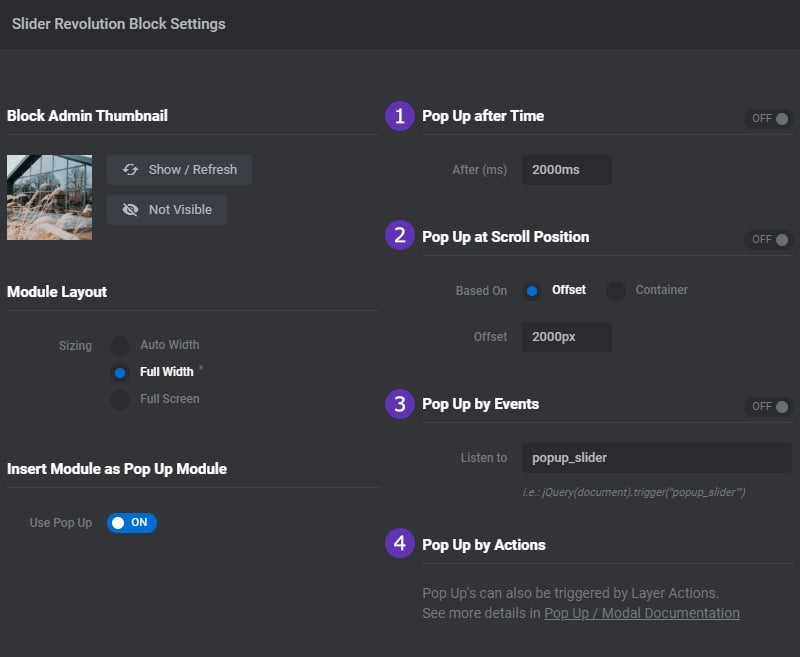Viewport: 800px width, 657px height.
Task: Click the refresh arrows icon beside Show / Refresh
Action: pyautogui.click(x=130, y=170)
